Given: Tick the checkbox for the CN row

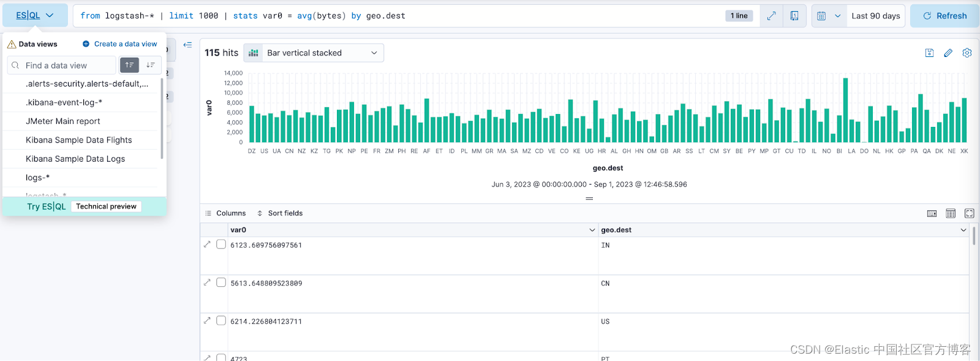Looking at the screenshot, I should coord(221,283).
